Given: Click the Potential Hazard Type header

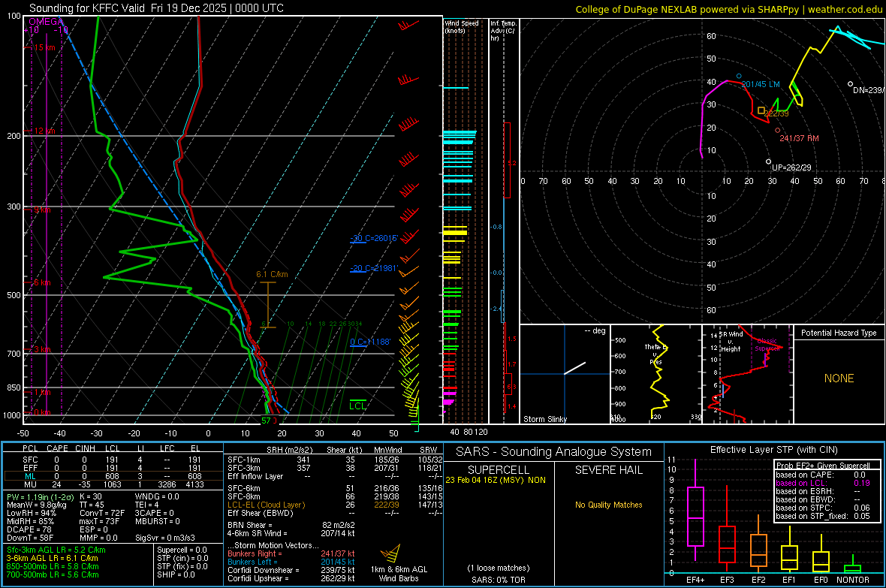Looking at the screenshot, I should [x=839, y=333].
